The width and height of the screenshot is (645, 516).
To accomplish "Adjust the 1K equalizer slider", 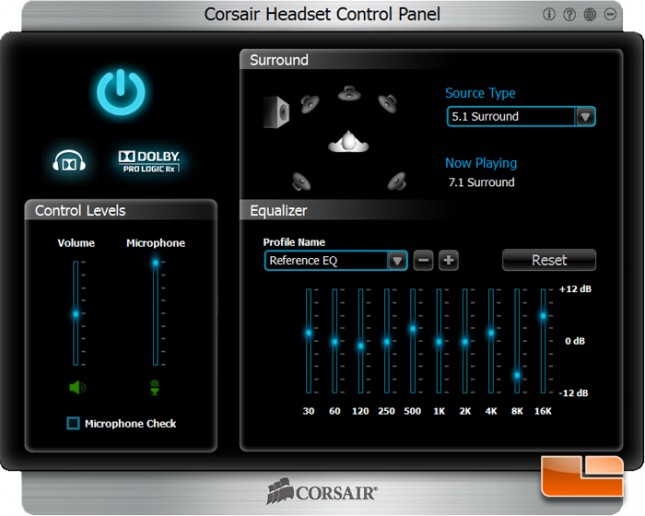I will pyautogui.click(x=439, y=342).
